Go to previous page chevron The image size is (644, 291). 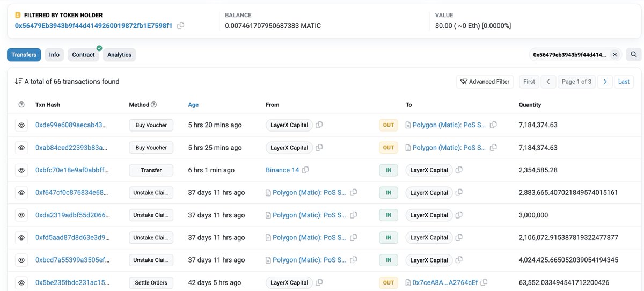pos(548,82)
